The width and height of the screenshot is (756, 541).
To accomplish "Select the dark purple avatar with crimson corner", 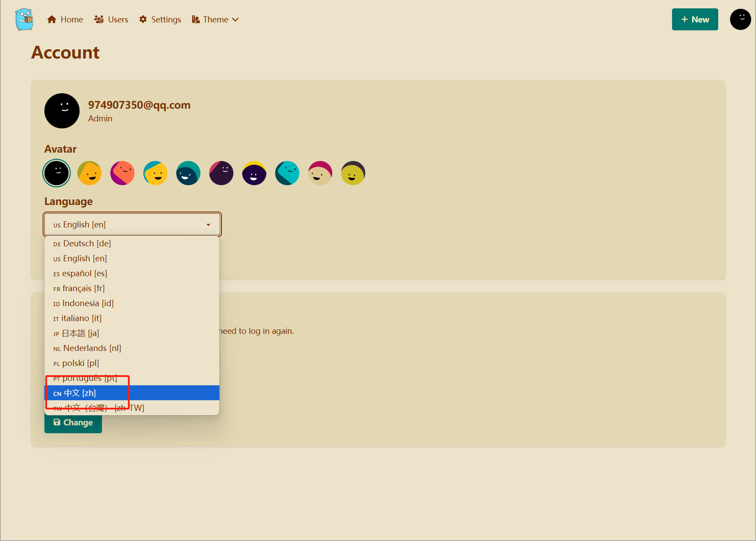I will pyautogui.click(x=222, y=173).
